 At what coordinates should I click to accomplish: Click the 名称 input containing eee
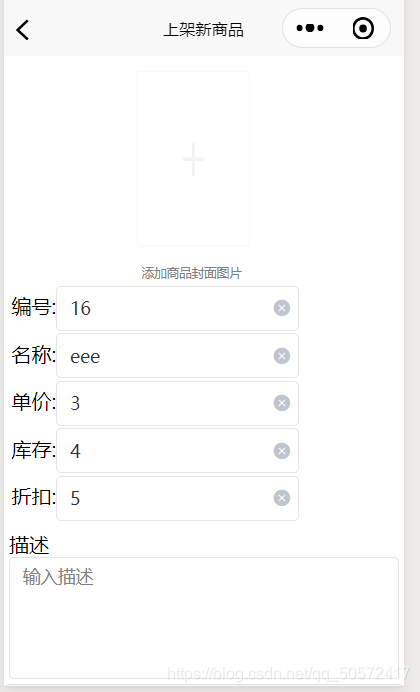pyautogui.click(x=177, y=356)
